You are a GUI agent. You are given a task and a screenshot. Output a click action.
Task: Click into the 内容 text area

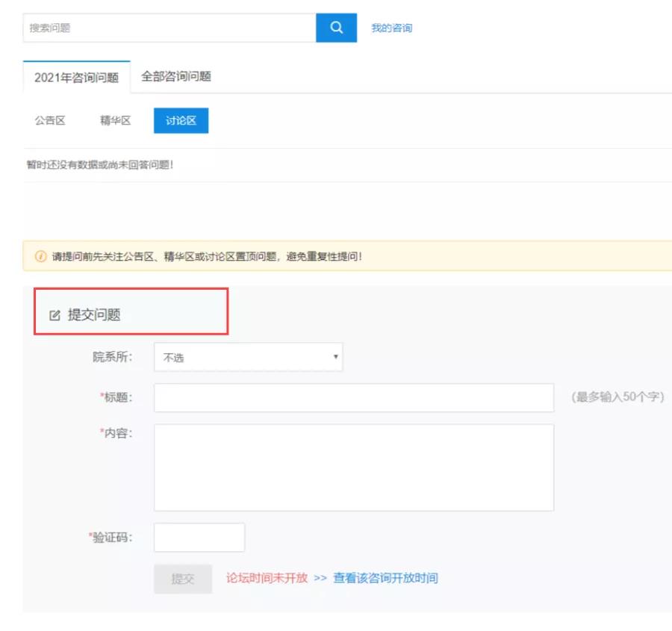click(x=354, y=467)
